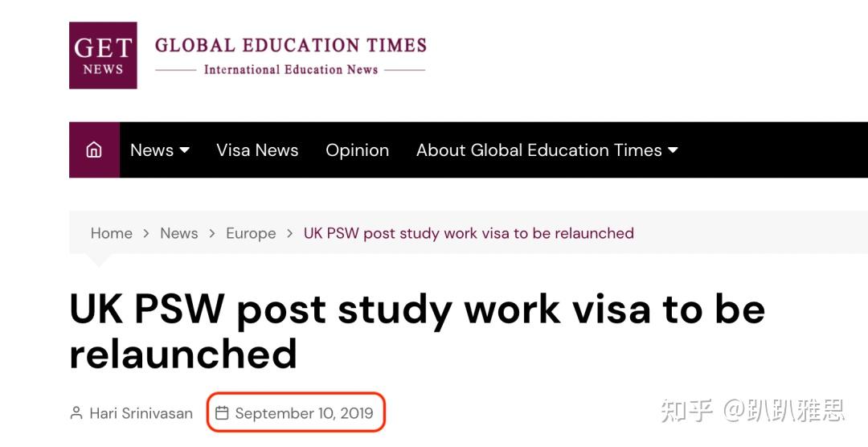Click the News breadcrumb link
The image size is (868, 447).
tap(178, 233)
